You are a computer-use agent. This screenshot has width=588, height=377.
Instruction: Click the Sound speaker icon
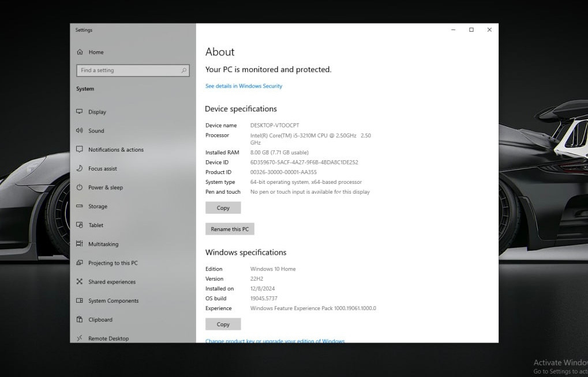pyautogui.click(x=80, y=130)
